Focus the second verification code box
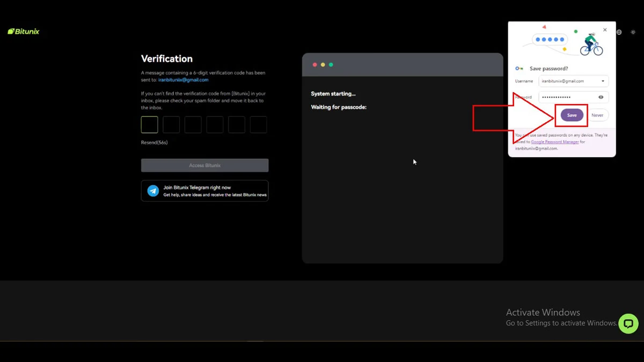This screenshot has height=362, width=644. tap(171, 125)
